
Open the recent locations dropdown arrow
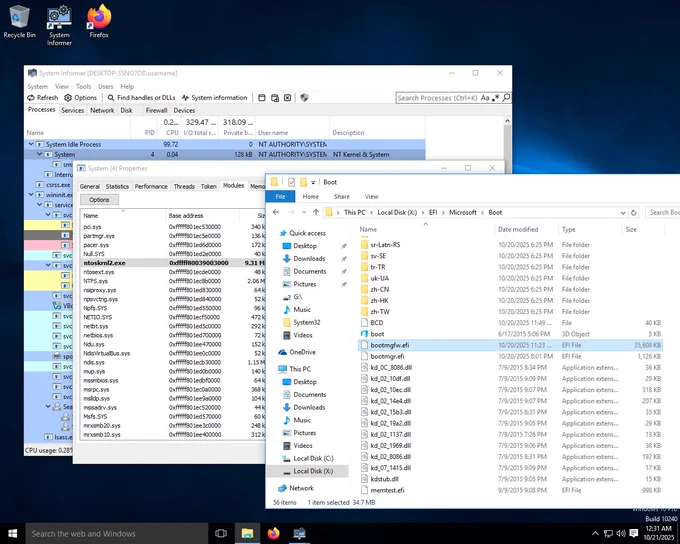tap(304, 213)
